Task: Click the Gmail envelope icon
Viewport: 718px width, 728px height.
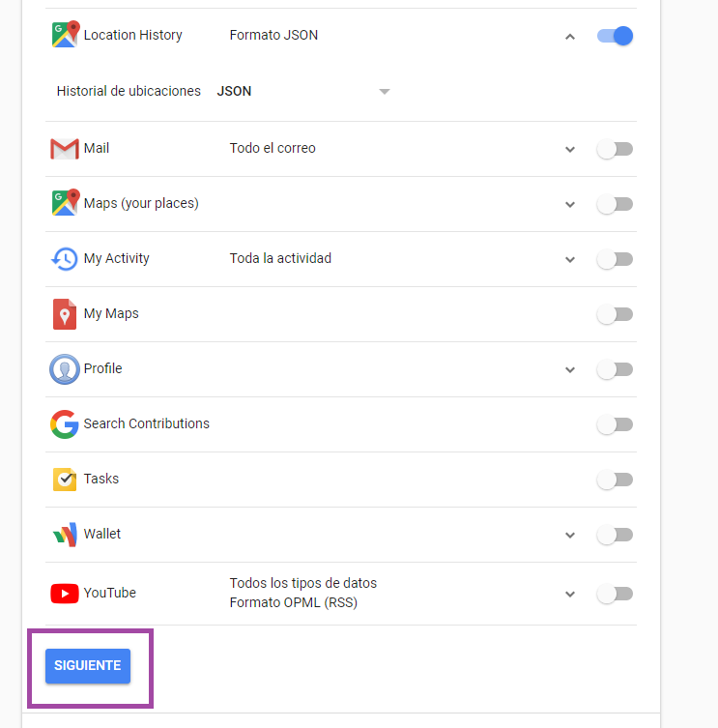Action: click(x=65, y=149)
